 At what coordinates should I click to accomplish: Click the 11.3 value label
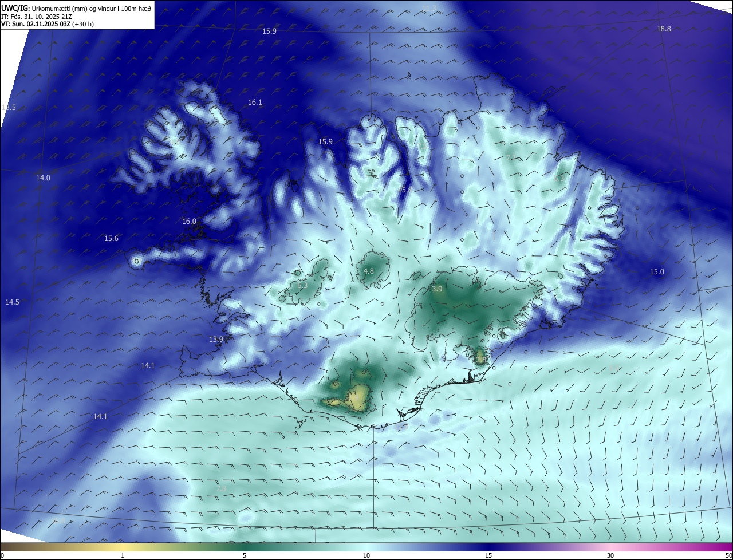coord(429,7)
